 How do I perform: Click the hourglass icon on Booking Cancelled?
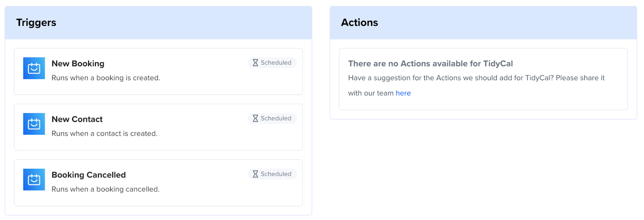[255, 174]
